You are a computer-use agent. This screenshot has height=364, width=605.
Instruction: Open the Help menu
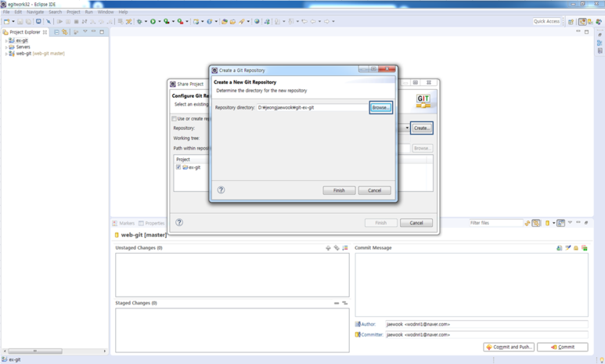(123, 12)
